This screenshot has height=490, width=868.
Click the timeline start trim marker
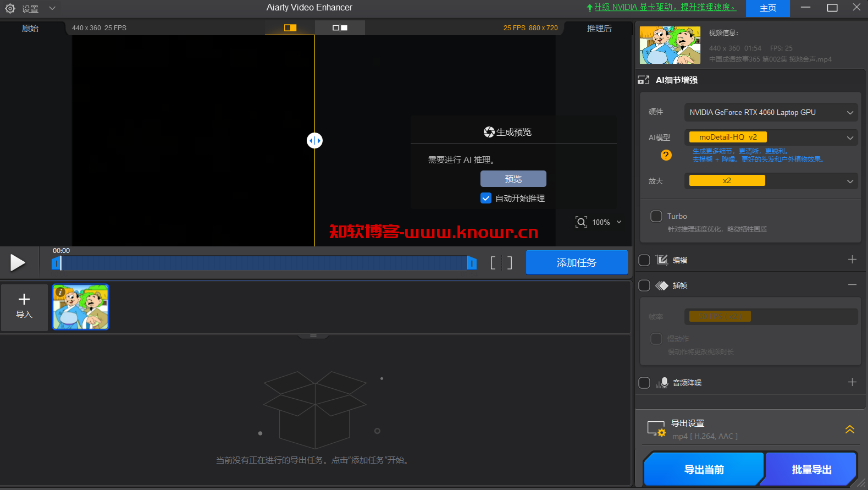click(56, 263)
